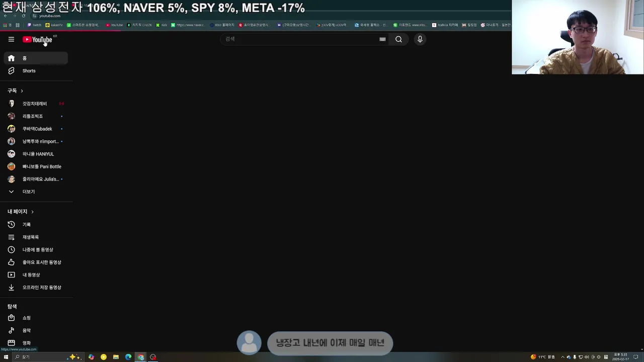Open the 빠니보틀 Pani Bottle channel
Image resolution: width=644 pixels, height=362 pixels.
tap(36, 166)
